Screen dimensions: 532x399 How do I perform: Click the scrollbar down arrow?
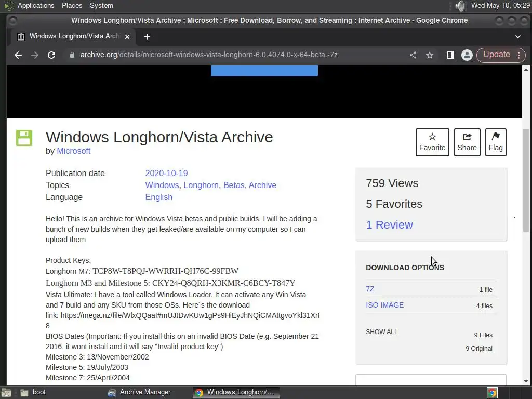tap(526, 381)
